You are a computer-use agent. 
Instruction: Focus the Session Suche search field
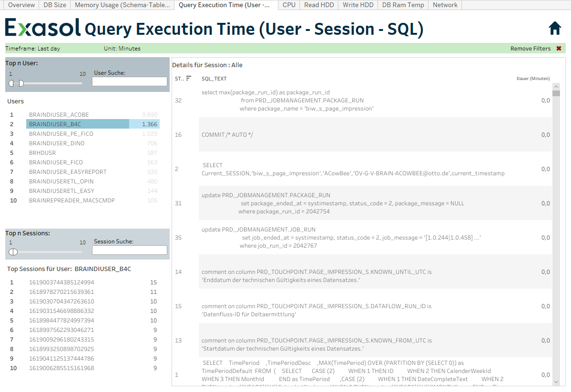click(x=130, y=250)
